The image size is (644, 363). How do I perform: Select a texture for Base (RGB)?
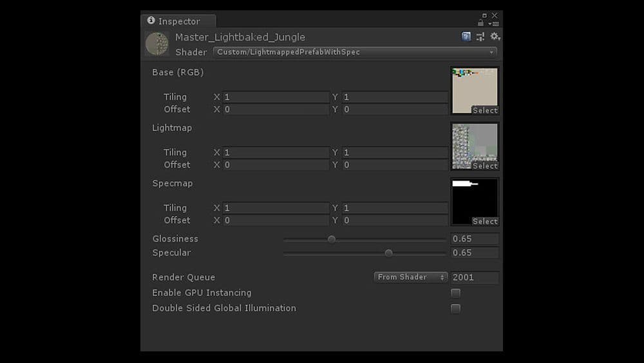point(485,110)
